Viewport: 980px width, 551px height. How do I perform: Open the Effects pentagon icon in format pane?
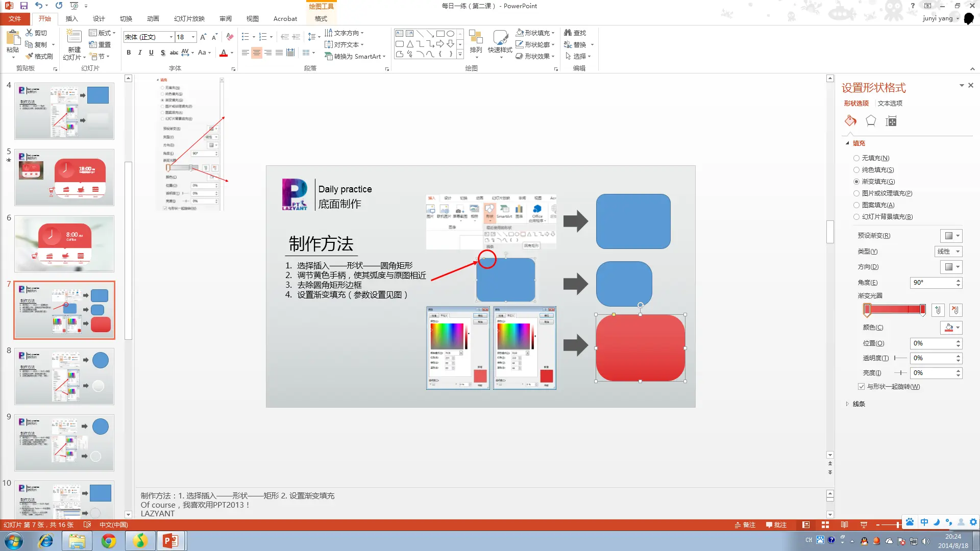[x=871, y=121]
